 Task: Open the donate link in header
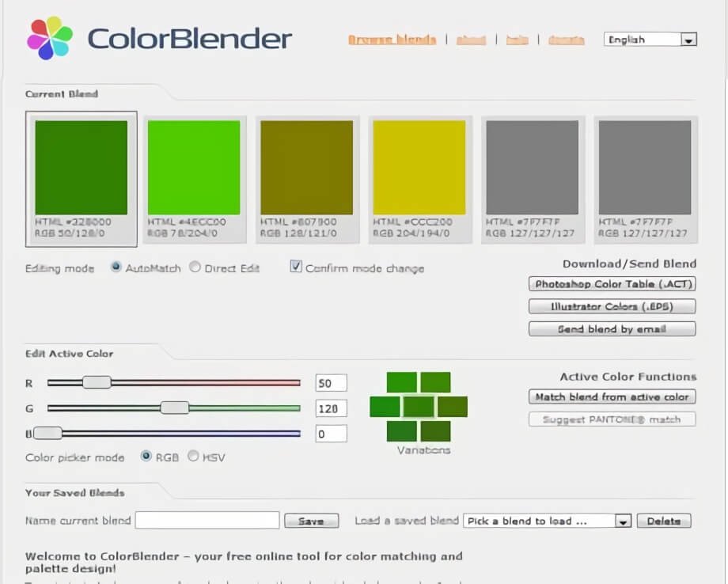pos(566,40)
